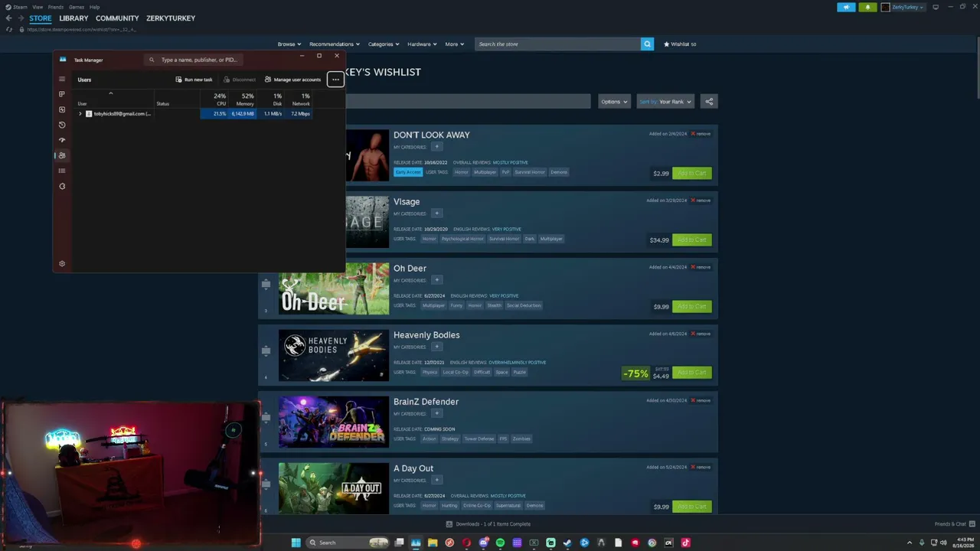Open the BrainZ Defender game thumbnail
This screenshot has height=551, width=980.
(x=334, y=422)
